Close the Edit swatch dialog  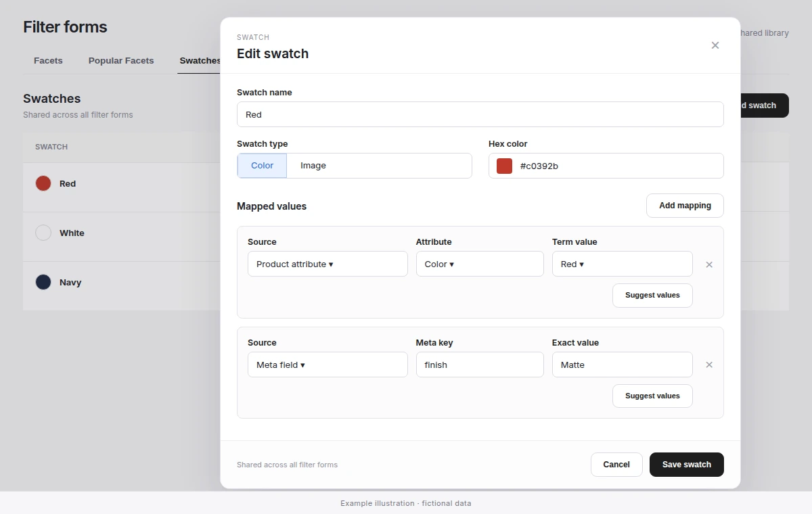(x=715, y=45)
